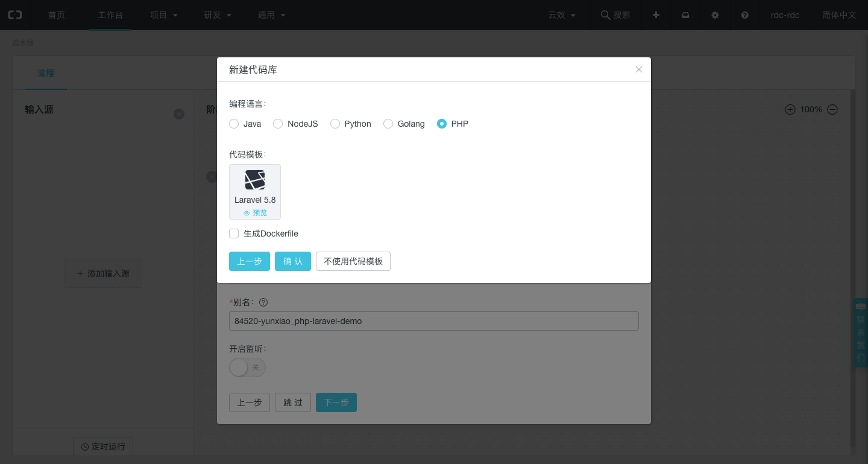868x464 pixels.
Task: Click 上一步 in the background dialog
Action: pos(250,402)
